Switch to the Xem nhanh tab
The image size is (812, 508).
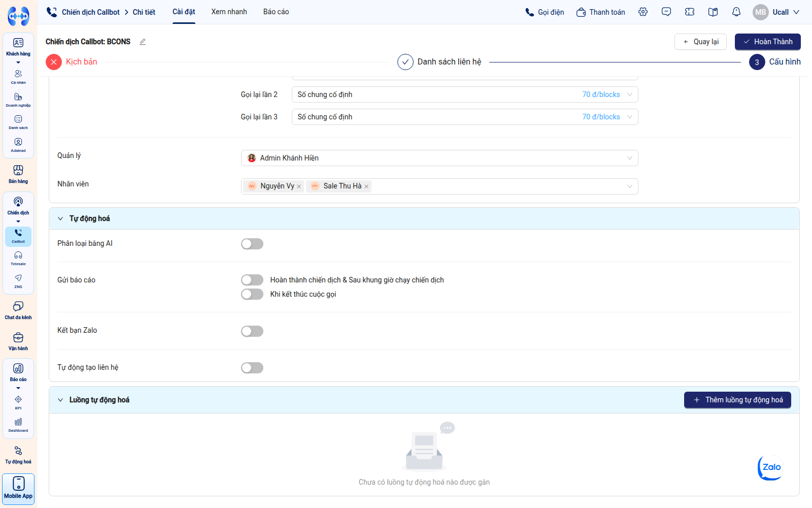pyautogui.click(x=229, y=12)
